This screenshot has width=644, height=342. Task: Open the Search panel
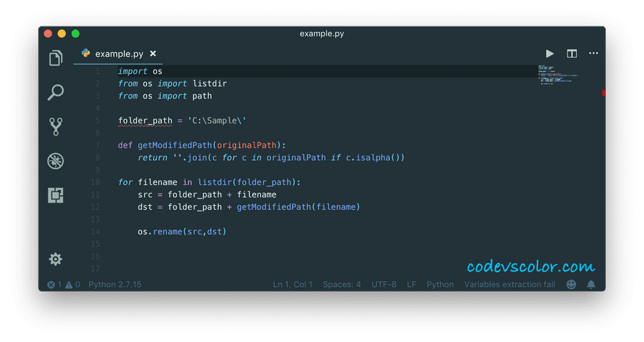point(56,93)
